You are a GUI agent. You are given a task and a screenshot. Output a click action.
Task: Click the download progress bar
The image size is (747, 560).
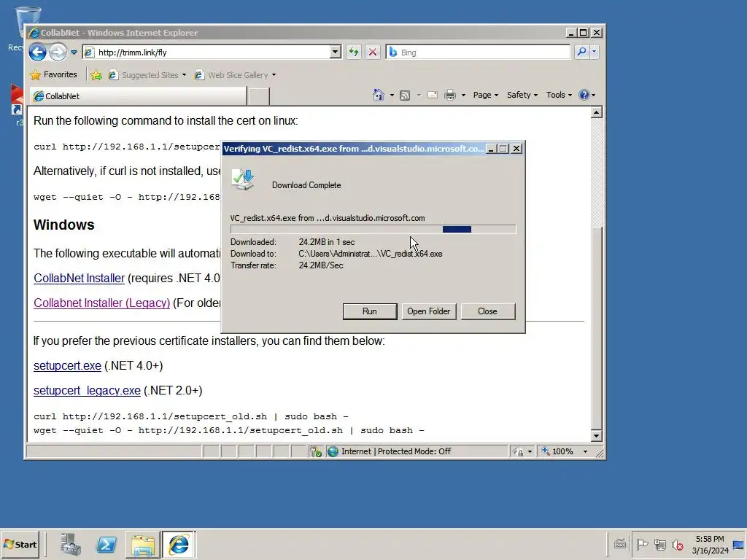(x=373, y=230)
